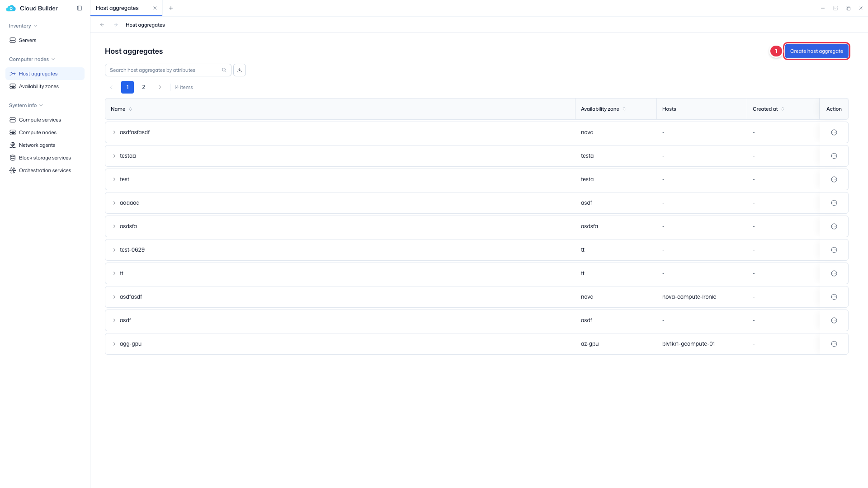Click nova-compute-ironic host cell

[689, 297]
